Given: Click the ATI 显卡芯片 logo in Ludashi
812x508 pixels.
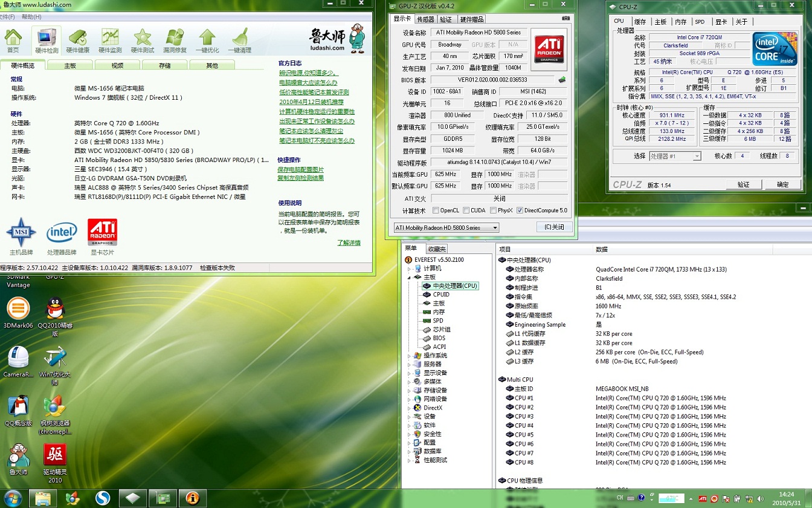Looking at the screenshot, I should coord(102,232).
